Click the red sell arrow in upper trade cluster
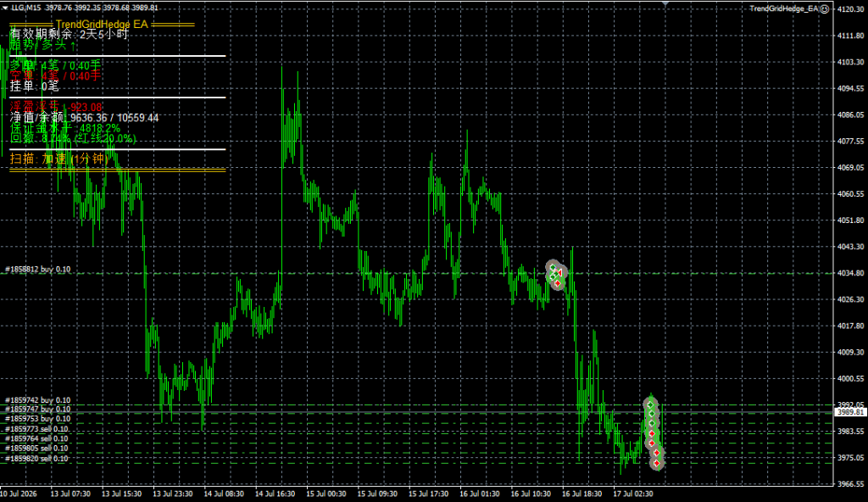 (558, 283)
